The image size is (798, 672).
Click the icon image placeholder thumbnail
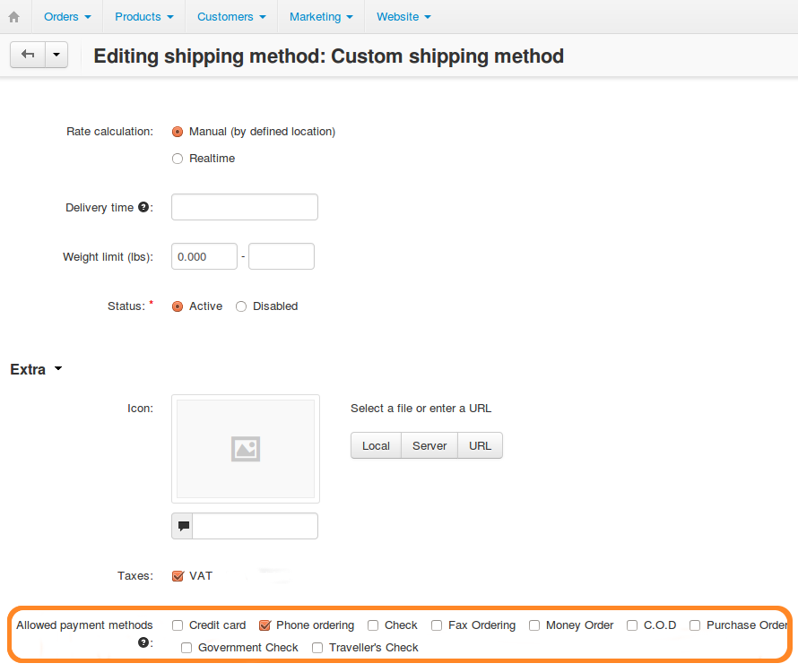(x=246, y=449)
